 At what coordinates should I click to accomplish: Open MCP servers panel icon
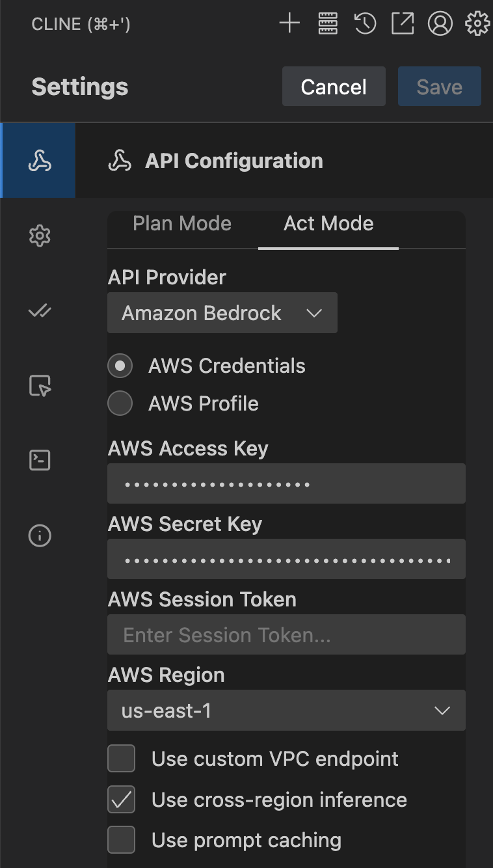(x=327, y=24)
